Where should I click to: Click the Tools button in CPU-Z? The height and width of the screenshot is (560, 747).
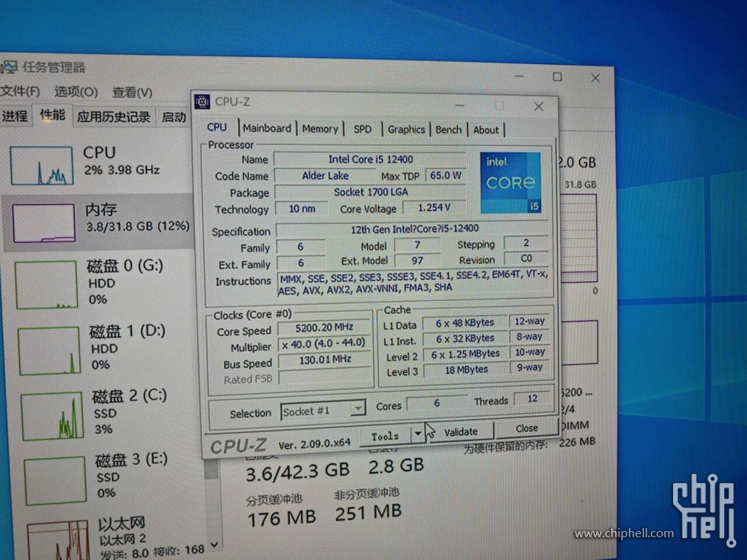[x=385, y=436]
